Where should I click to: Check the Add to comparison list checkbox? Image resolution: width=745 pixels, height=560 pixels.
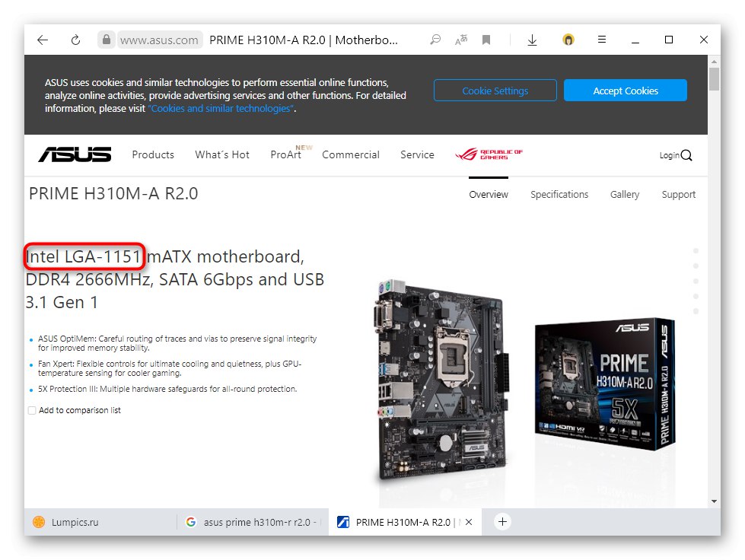[x=32, y=410]
